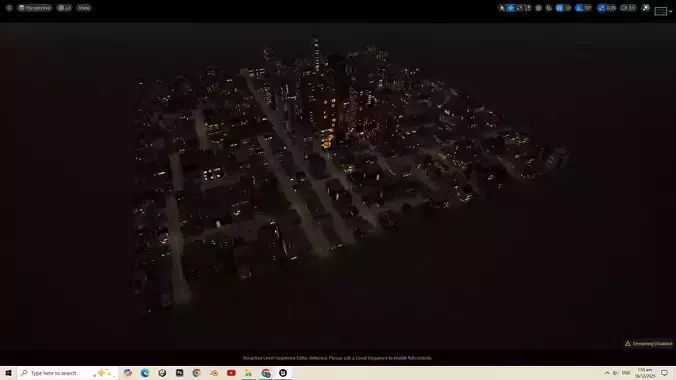676x380 pixels.
Task: Show hidden system tray icons chevron
Action: click(x=607, y=373)
